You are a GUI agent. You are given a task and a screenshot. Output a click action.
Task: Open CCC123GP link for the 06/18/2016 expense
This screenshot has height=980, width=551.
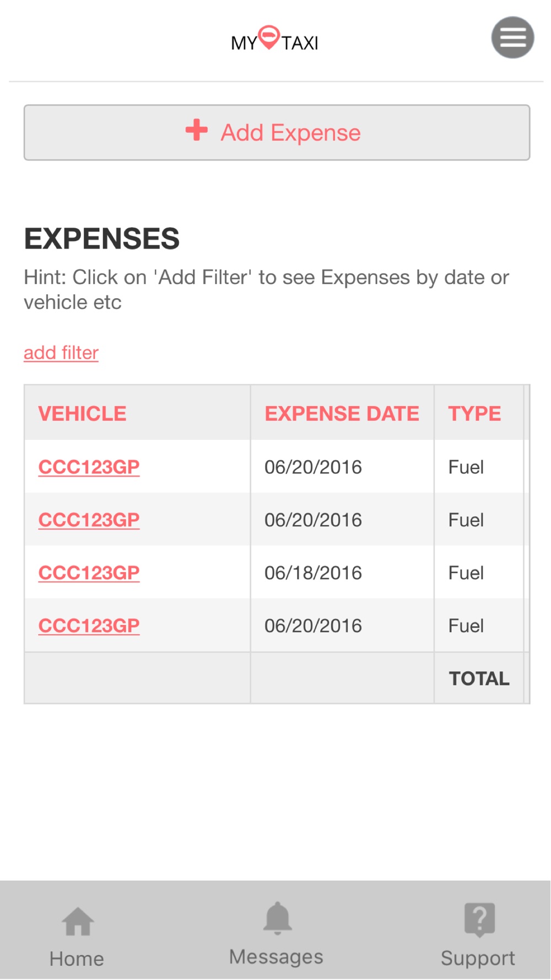[89, 573]
